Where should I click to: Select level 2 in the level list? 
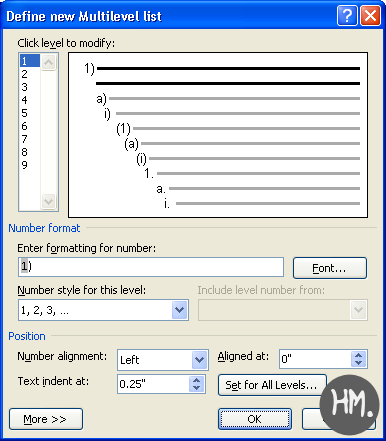tap(24, 74)
